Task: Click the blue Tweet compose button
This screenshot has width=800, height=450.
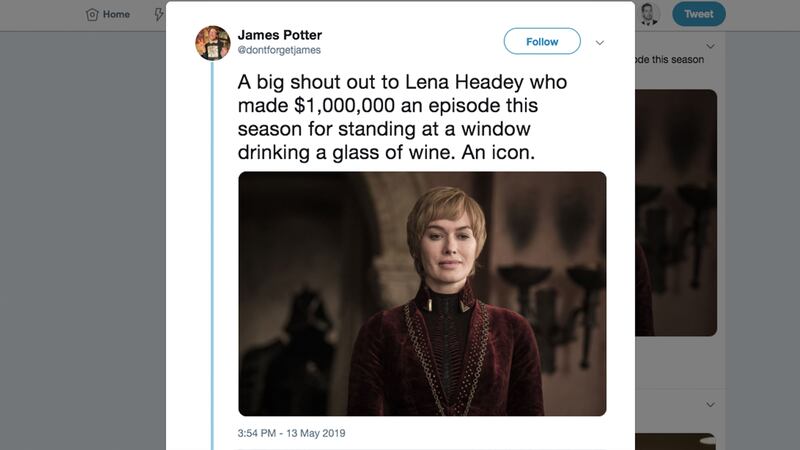Action: pyautogui.click(x=698, y=14)
